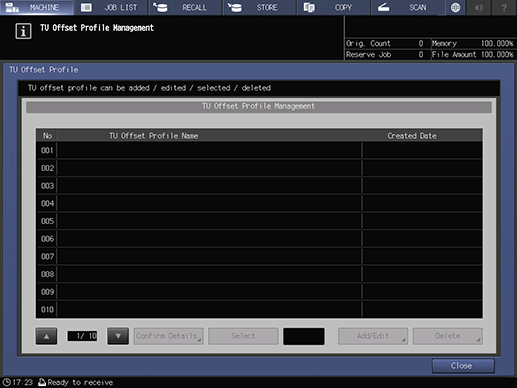517x388 pixels.
Task: Click the Select button
Action: point(243,336)
